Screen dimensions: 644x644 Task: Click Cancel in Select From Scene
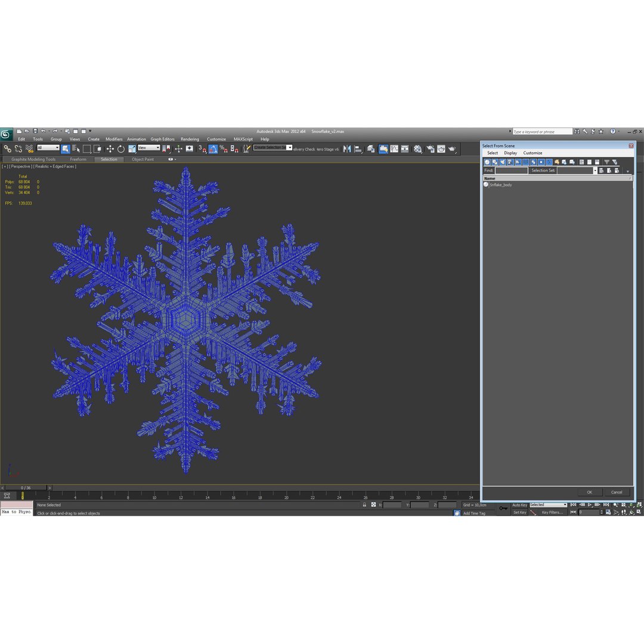(x=617, y=492)
